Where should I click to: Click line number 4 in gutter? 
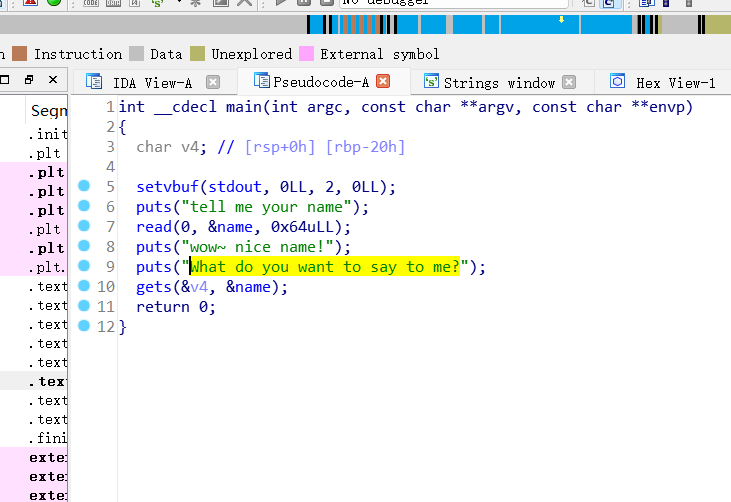(x=110, y=167)
